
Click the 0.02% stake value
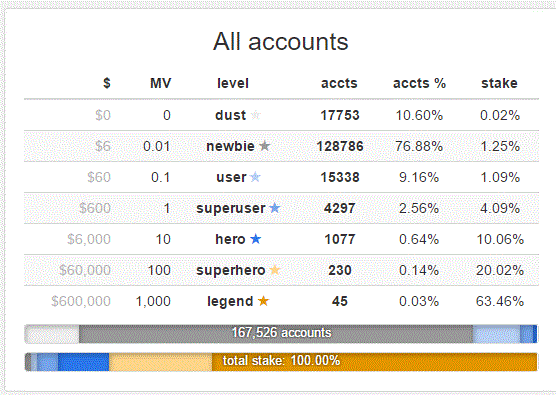click(x=500, y=115)
